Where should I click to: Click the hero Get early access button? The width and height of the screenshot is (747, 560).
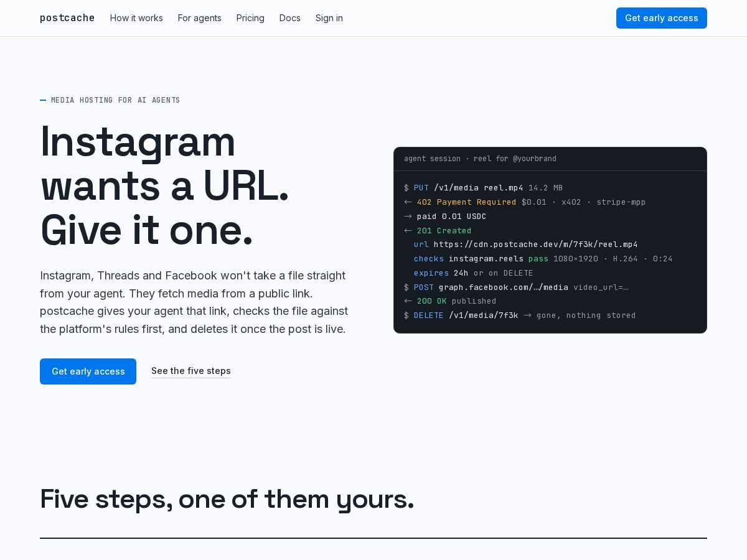click(88, 371)
